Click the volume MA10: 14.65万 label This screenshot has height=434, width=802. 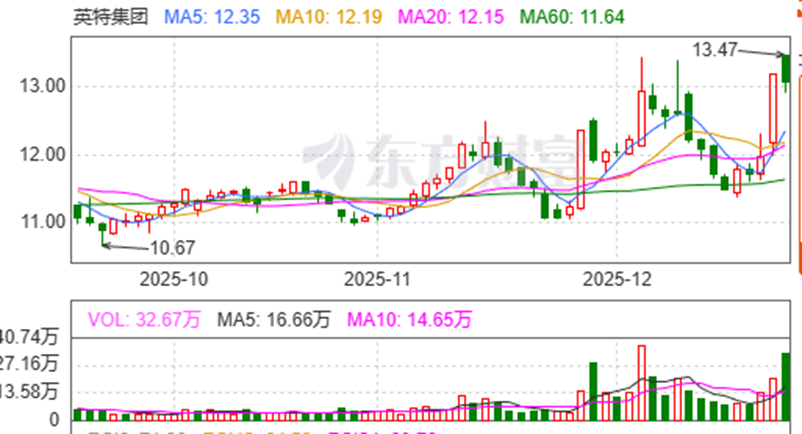tap(409, 320)
